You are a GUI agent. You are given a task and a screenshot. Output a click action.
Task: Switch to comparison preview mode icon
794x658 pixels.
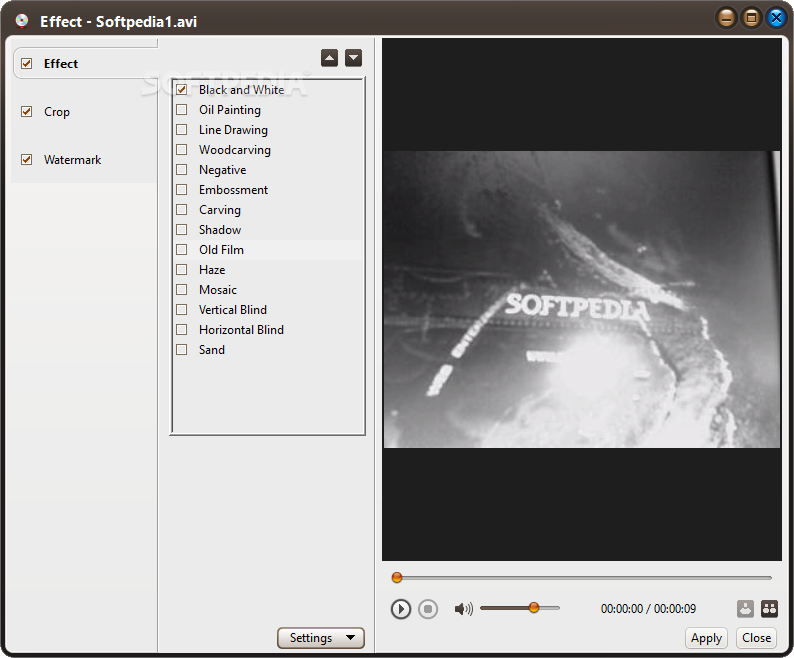769,608
